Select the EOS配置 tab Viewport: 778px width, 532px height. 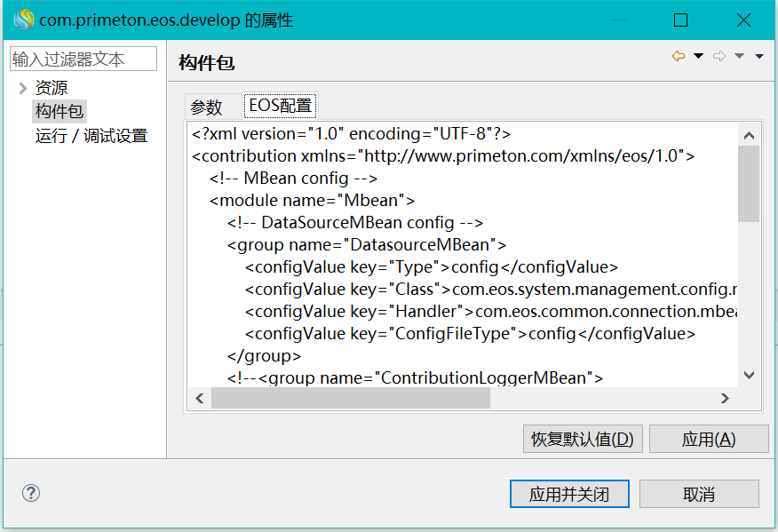280,107
